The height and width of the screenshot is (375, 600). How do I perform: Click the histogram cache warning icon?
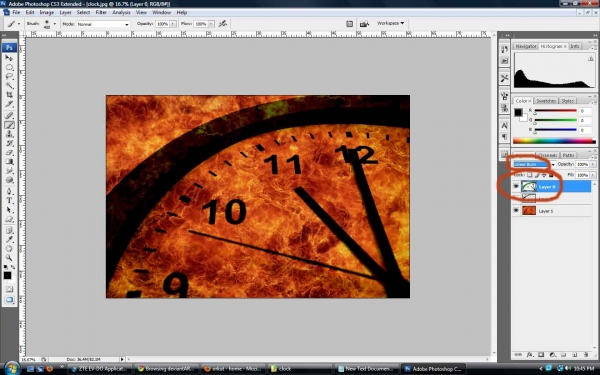tap(590, 59)
